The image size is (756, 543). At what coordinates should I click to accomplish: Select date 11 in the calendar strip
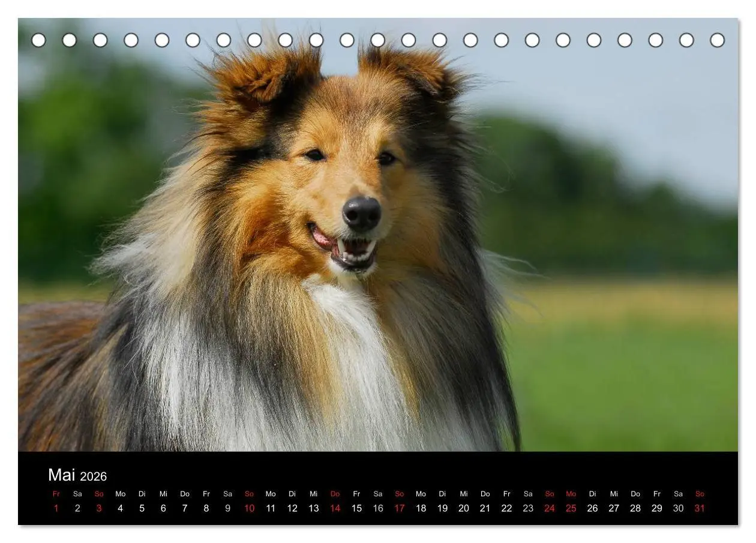271,508
